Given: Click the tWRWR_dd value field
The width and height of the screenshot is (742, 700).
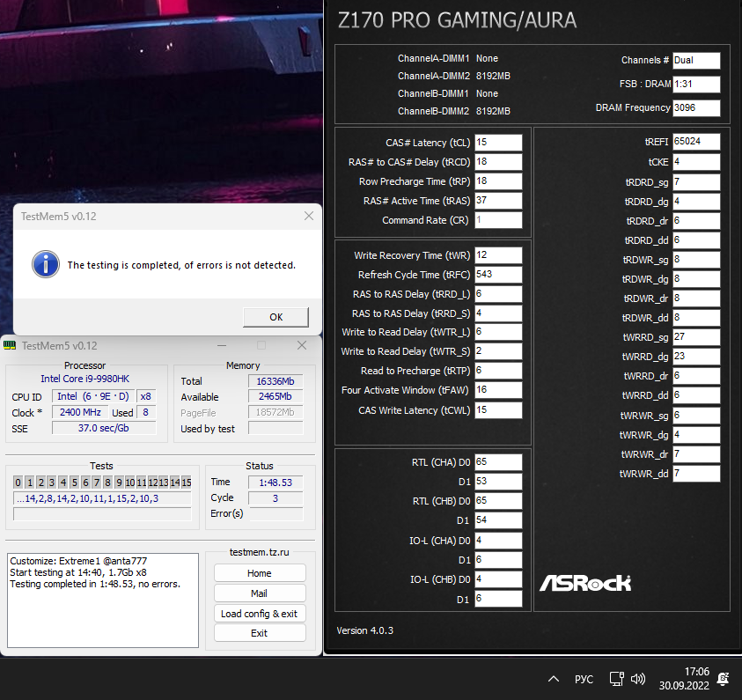Looking at the screenshot, I should coord(696,474).
